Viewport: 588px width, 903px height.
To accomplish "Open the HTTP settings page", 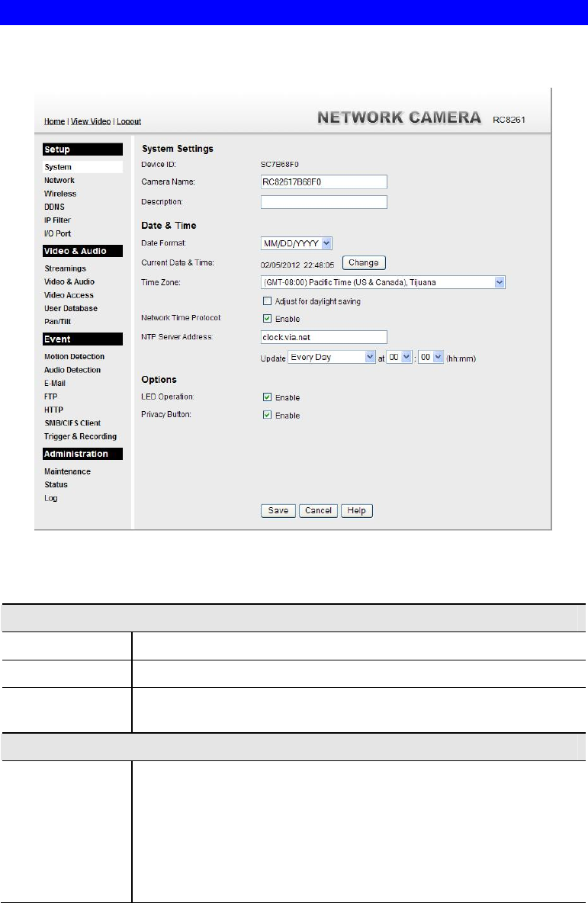I will (x=53, y=410).
